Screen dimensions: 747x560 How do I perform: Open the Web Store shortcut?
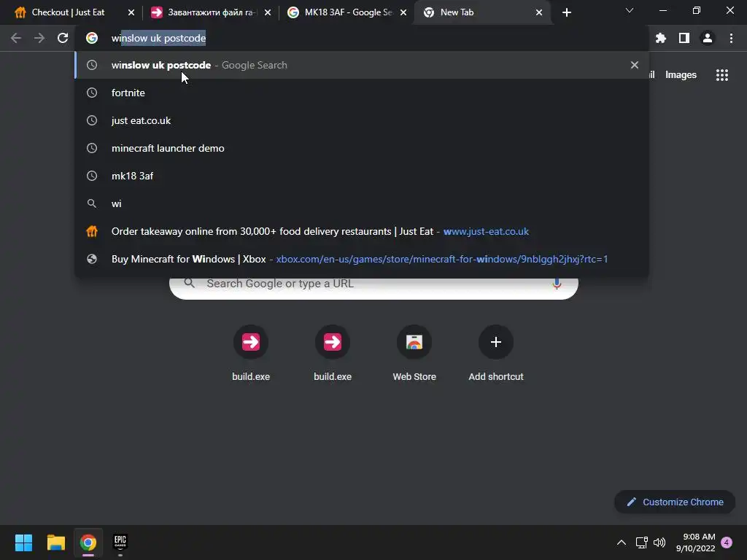[x=414, y=354]
